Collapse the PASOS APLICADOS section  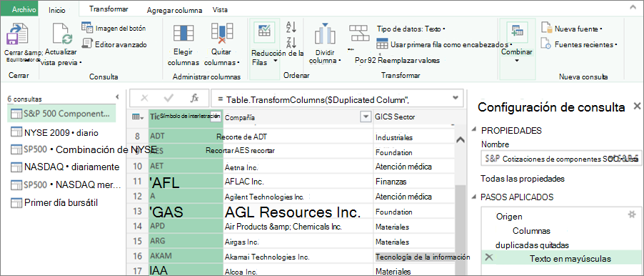[x=474, y=197]
